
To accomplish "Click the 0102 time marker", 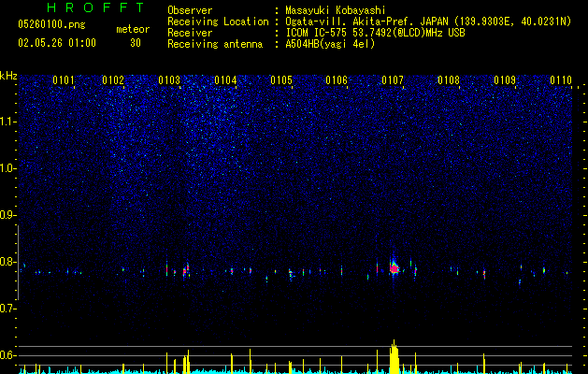I will tap(113, 80).
